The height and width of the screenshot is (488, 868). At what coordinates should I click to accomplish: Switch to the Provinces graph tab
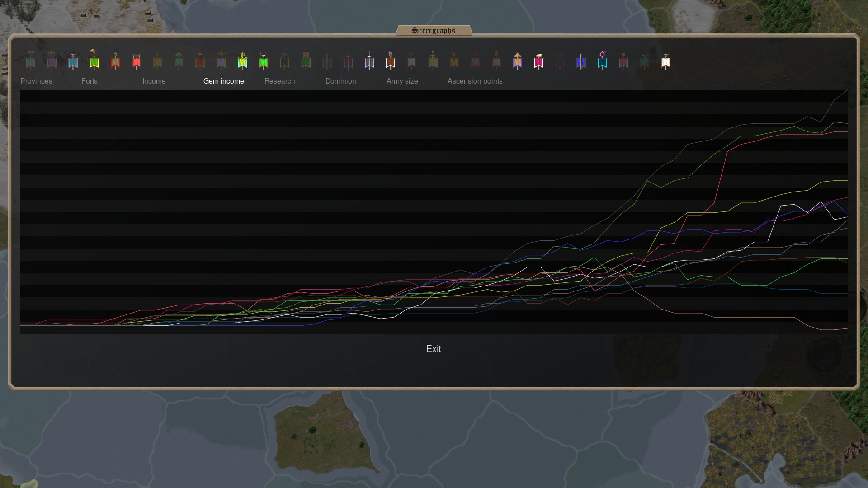click(36, 81)
